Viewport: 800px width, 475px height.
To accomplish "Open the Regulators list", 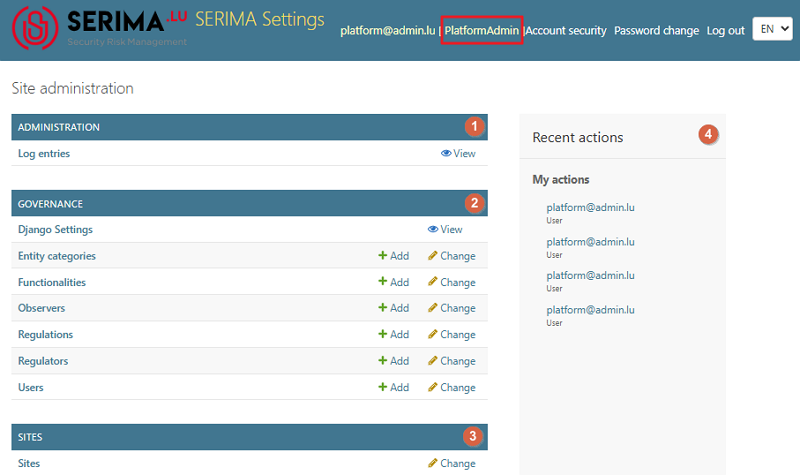I will pos(43,361).
